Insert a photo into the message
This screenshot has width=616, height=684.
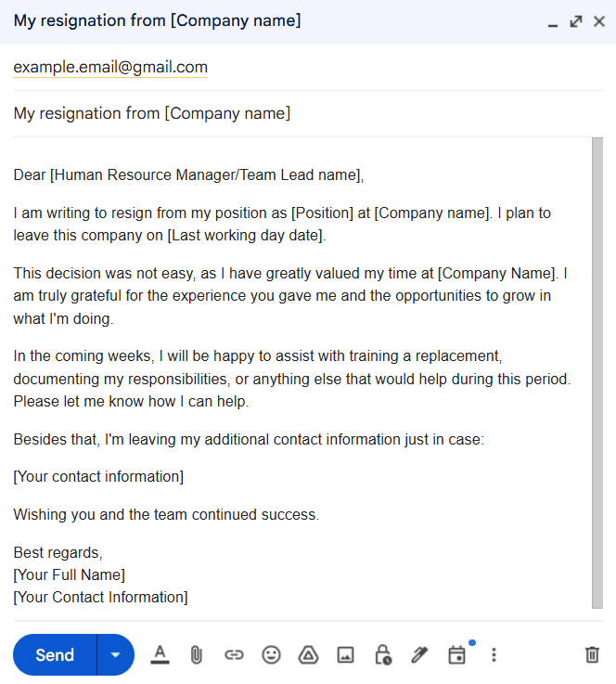(345, 654)
